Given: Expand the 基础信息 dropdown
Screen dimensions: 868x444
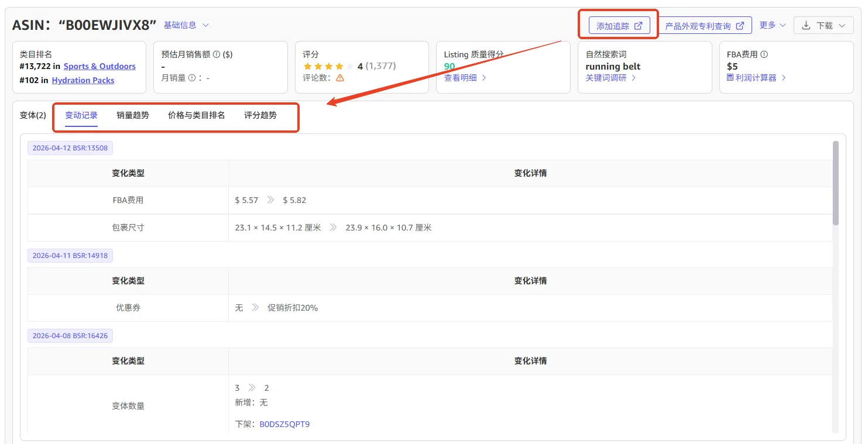Looking at the screenshot, I should pyautogui.click(x=186, y=25).
